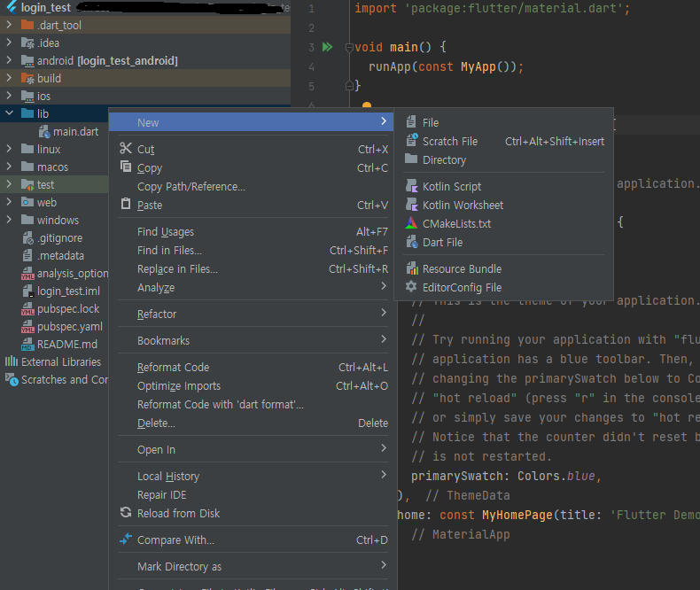Viewport: 700px width, 590px height.
Task: Expand the .dart_tool folder chevron
Action: (x=9, y=25)
